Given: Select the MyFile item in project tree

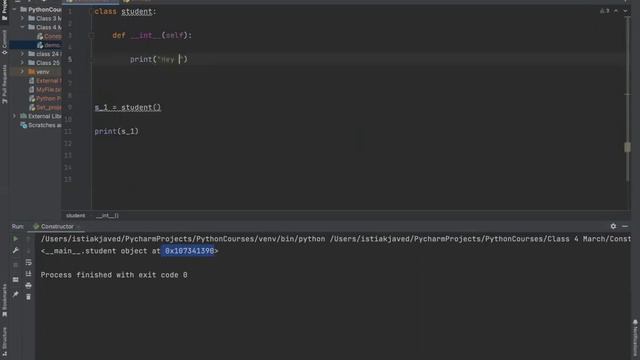Looking at the screenshot, I should click(x=45, y=90).
